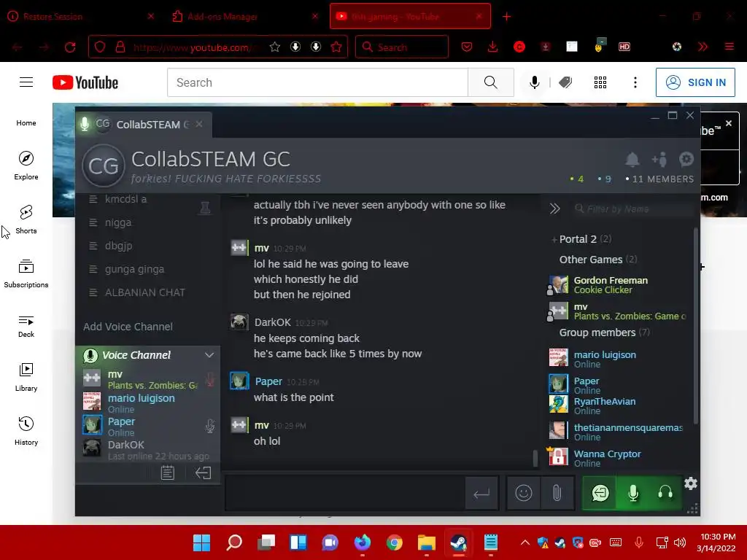Collapse the member list with double chevron
Screen dimensions: 747x560
pos(554,209)
